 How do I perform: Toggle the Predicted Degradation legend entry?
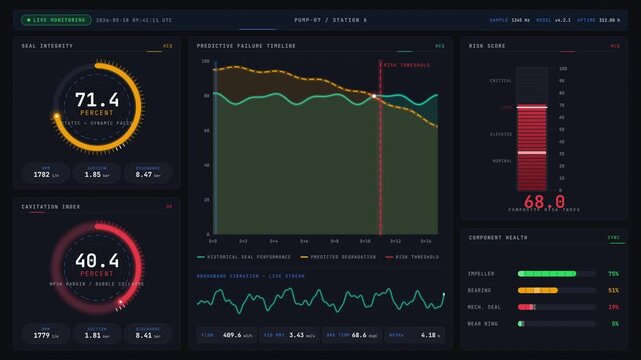tap(338, 257)
